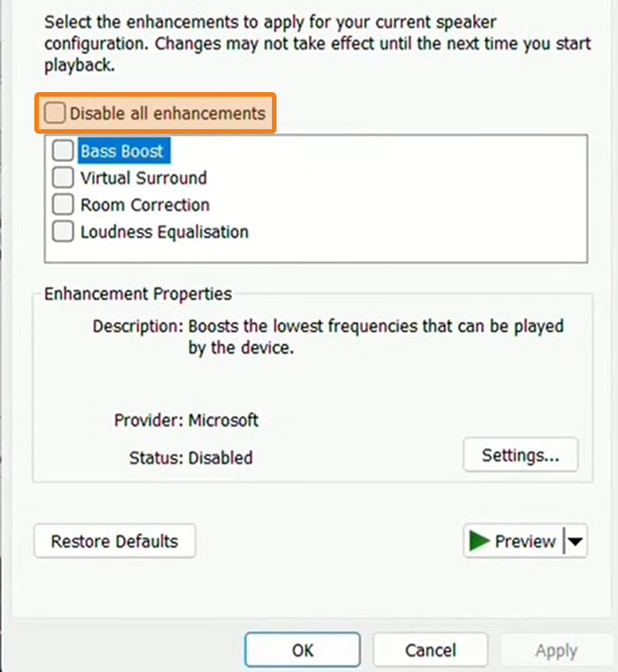618x672 pixels.
Task: Highlight the Room Correction list entry text
Action: [145, 205]
